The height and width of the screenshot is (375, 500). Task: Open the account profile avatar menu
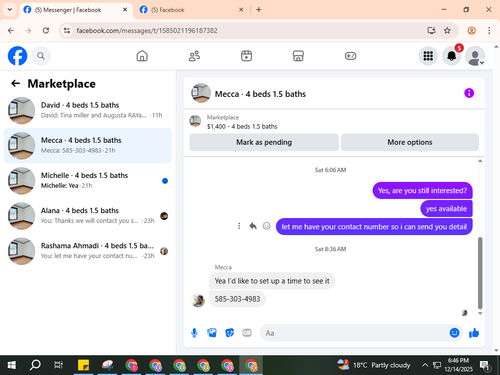click(x=475, y=56)
